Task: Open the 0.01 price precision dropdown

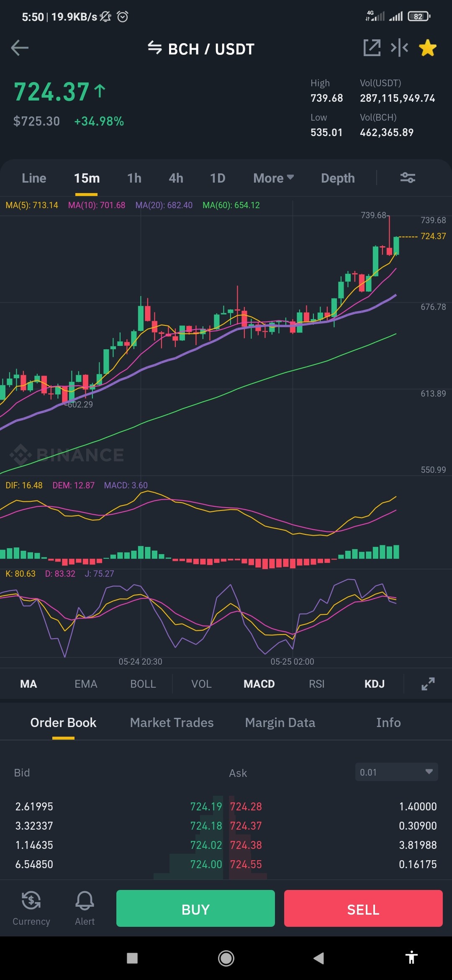Action: coord(396,772)
